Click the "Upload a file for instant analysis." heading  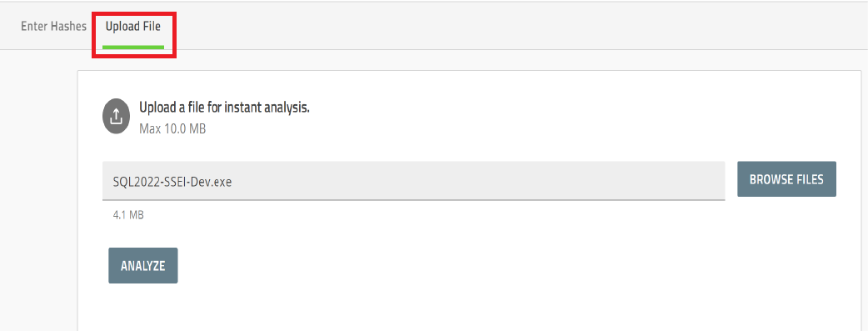pyautogui.click(x=224, y=108)
